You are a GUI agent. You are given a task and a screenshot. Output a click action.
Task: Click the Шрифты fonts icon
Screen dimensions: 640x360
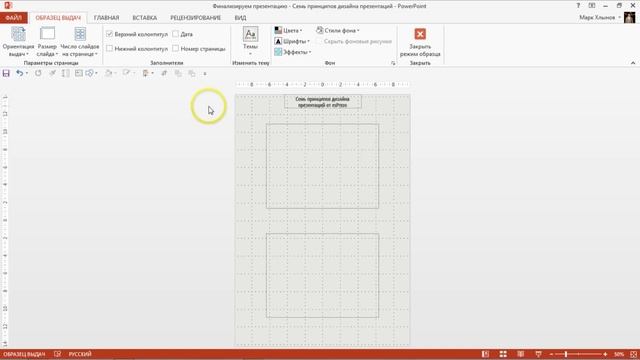[278, 41]
